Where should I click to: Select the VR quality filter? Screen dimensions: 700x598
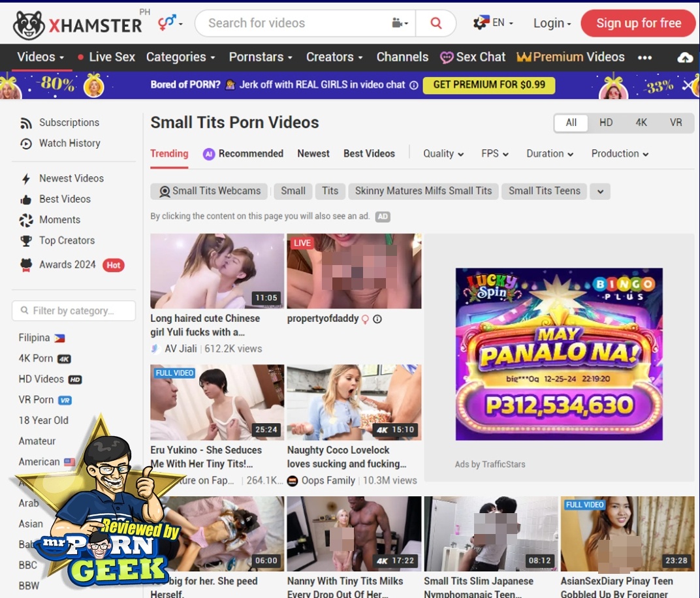coord(675,123)
